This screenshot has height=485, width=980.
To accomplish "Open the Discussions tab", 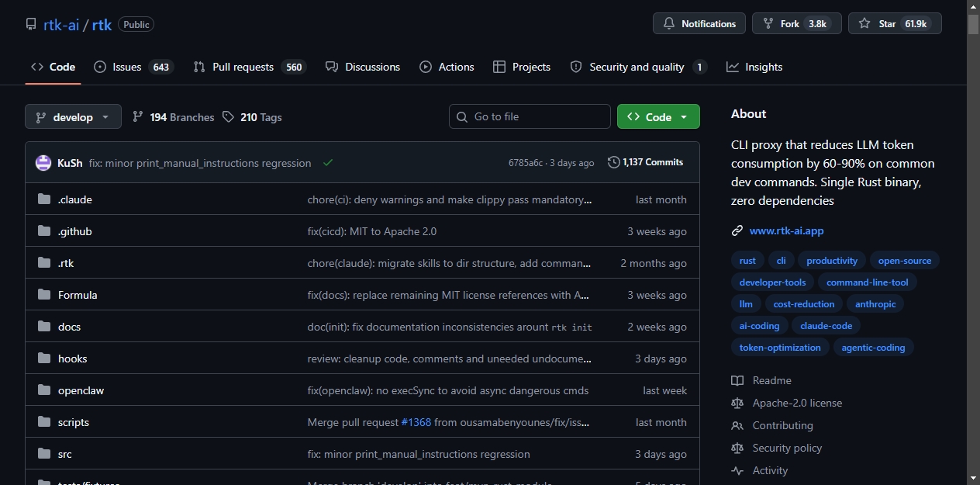I will [363, 67].
